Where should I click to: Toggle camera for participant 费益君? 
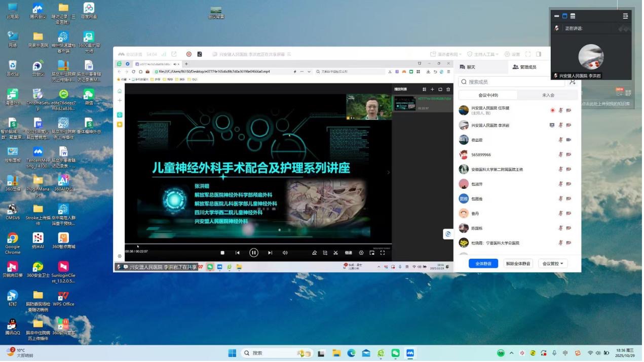tap(569, 140)
